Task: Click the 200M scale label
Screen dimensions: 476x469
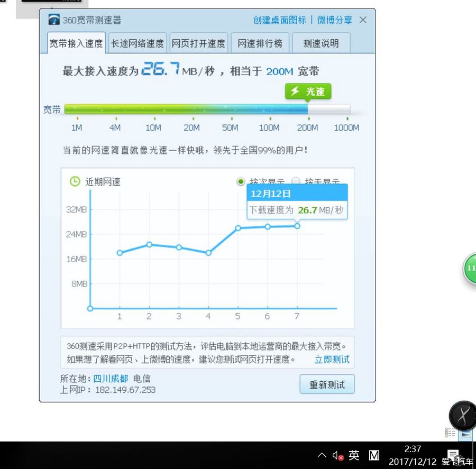Action: [307, 127]
